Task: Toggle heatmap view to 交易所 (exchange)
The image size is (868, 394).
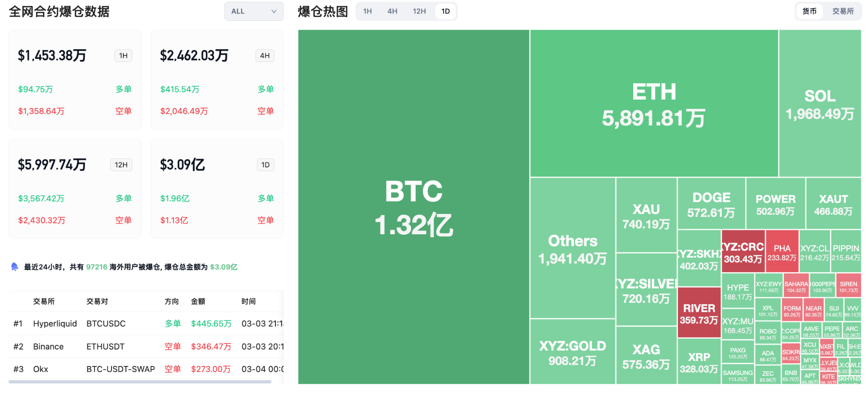Action: 843,11
